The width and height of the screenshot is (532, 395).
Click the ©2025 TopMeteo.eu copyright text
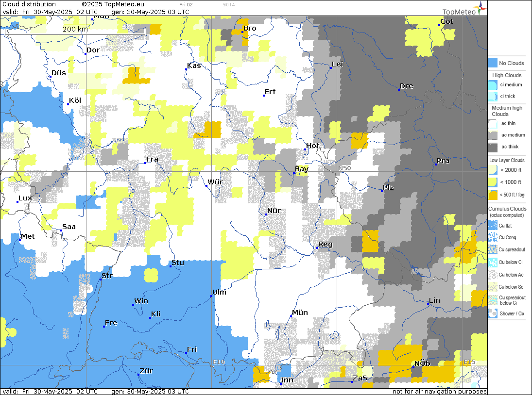[113, 4]
